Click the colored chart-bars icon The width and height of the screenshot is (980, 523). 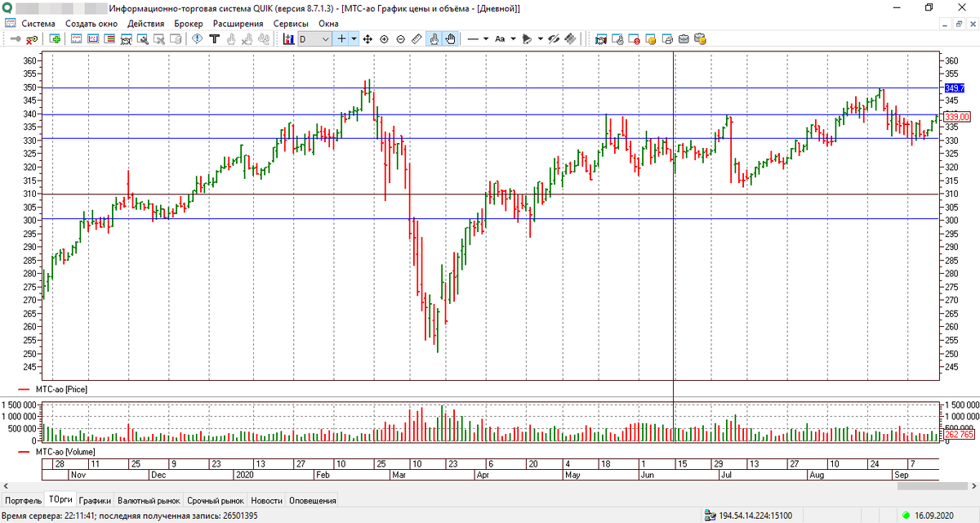click(x=288, y=38)
